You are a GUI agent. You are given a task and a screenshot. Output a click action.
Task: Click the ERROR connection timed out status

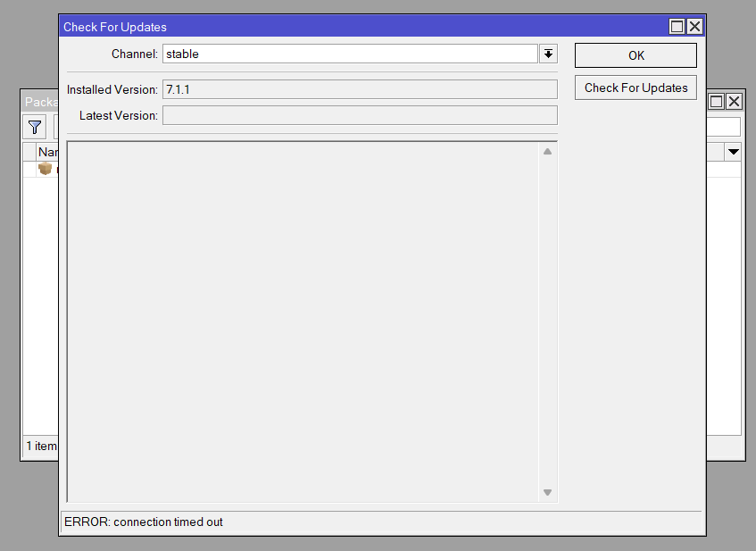143,522
